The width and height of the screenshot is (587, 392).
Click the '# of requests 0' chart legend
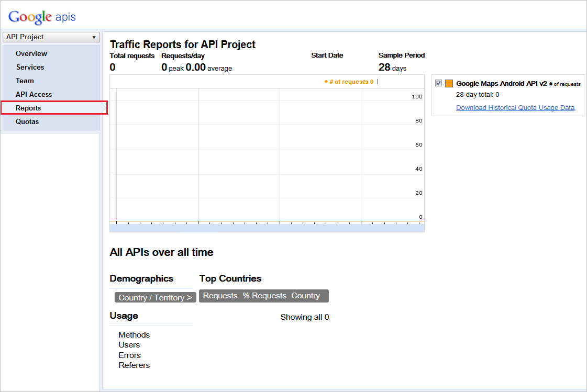(x=349, y=82)
